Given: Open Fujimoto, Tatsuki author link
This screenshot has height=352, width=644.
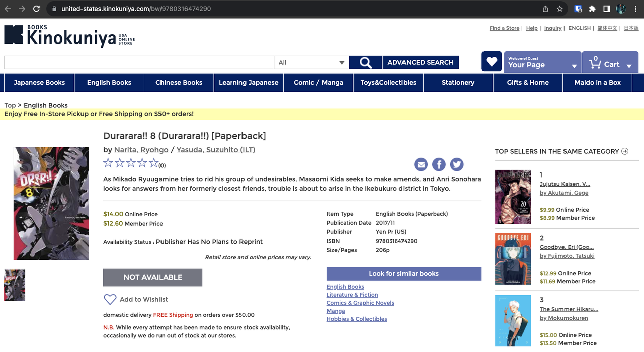Looking at the screenshot, I should click(x=567, y=256).
